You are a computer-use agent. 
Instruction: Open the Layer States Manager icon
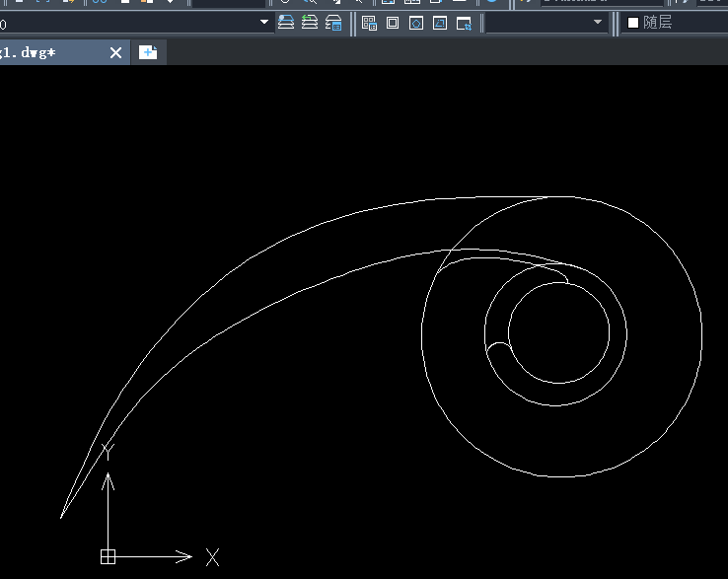point(333,22)
